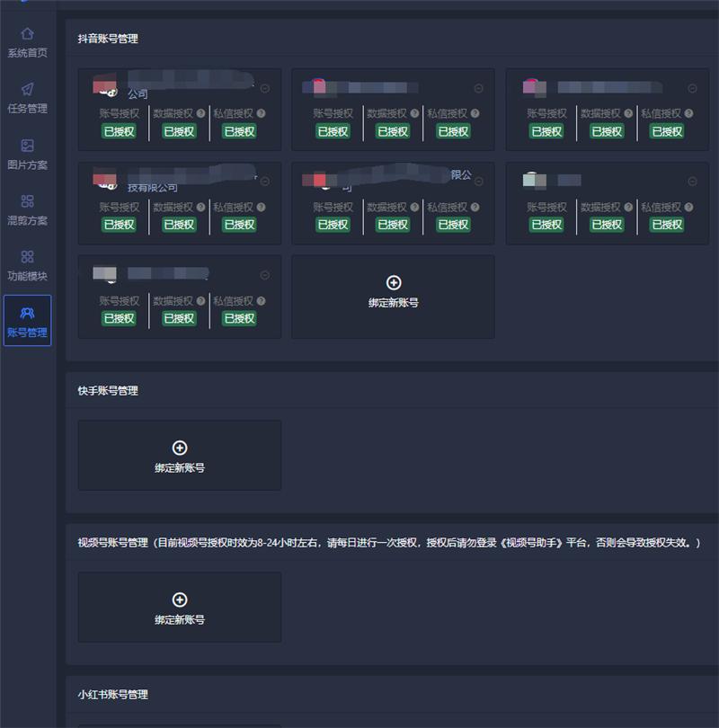Open 系统首页 in the sidebar
This screenshot has width=719, height=728.
coord(27,43)
